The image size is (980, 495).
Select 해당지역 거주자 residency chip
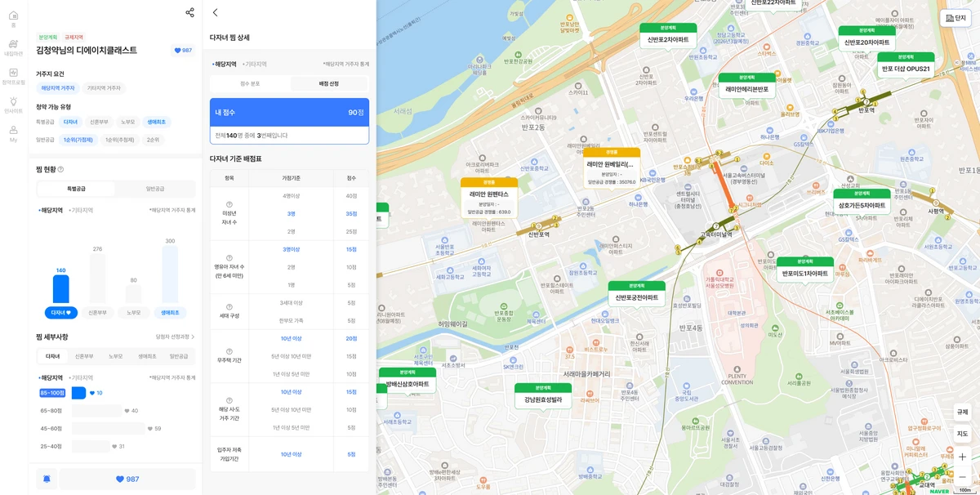[x=58, y=88]
